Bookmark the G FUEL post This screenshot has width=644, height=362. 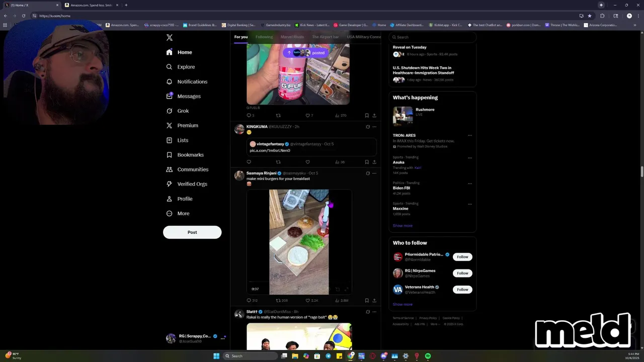[366, 115]
